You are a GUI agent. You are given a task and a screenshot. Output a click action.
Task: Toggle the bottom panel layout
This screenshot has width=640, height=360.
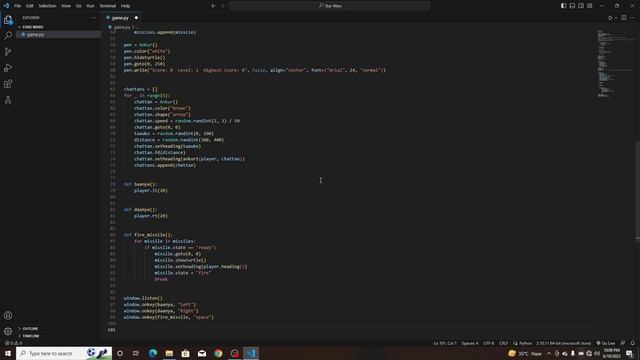click(x=572, y=6)
